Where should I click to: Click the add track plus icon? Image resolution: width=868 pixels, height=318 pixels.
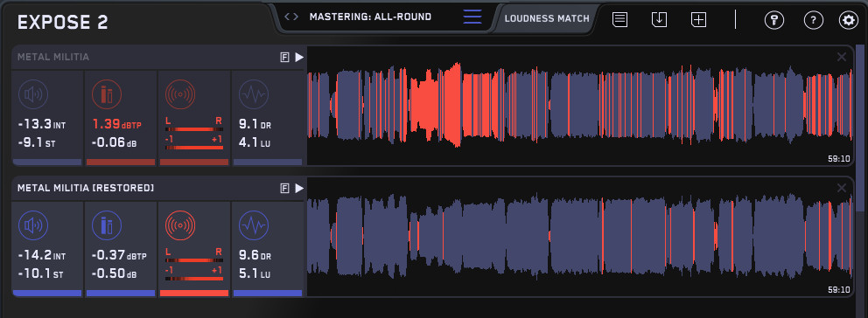coord(698,19)
